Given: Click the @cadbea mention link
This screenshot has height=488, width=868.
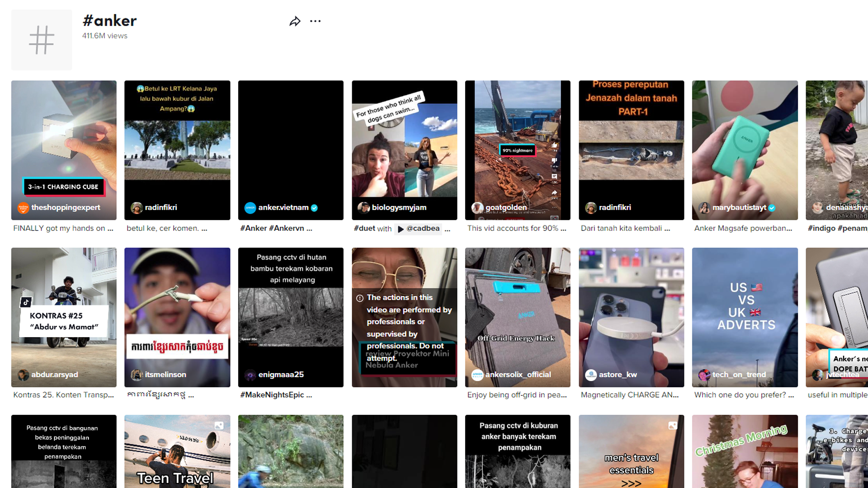Looking at the screenshot, I should pyautogui.click(x=423, y=229).
